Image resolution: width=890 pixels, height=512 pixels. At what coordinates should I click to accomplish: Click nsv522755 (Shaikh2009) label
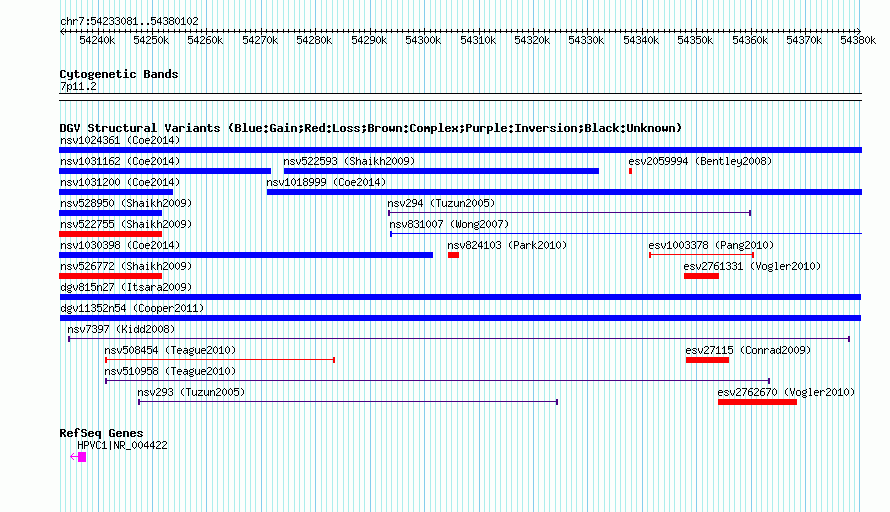pos(126,224)
